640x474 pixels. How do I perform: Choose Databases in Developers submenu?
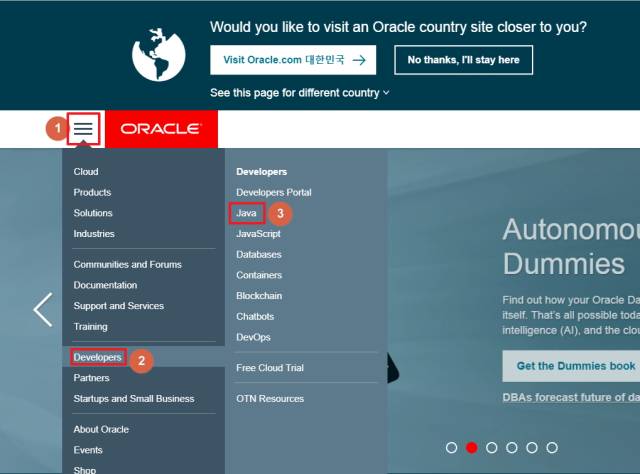(259, 254)
